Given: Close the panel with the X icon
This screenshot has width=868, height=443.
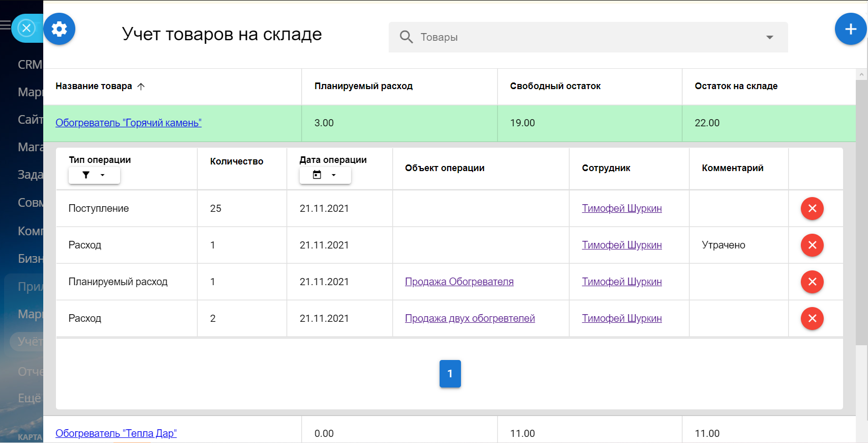Looking at the screenshot, I should 26,28.
